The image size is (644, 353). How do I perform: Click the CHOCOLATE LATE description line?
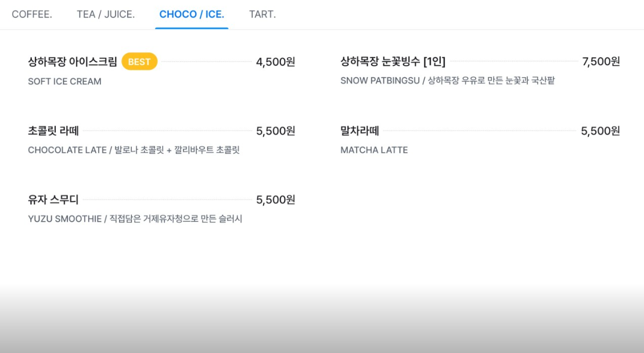pos(134,150)
